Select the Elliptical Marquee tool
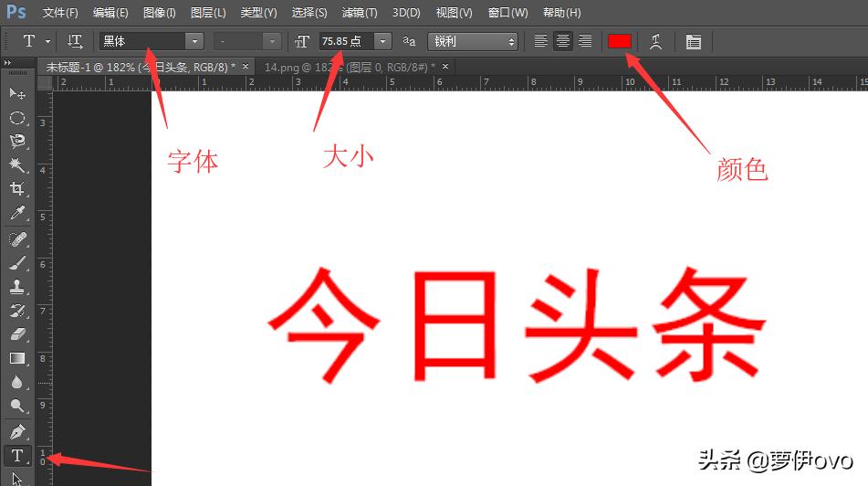 (x=17, y=118)
